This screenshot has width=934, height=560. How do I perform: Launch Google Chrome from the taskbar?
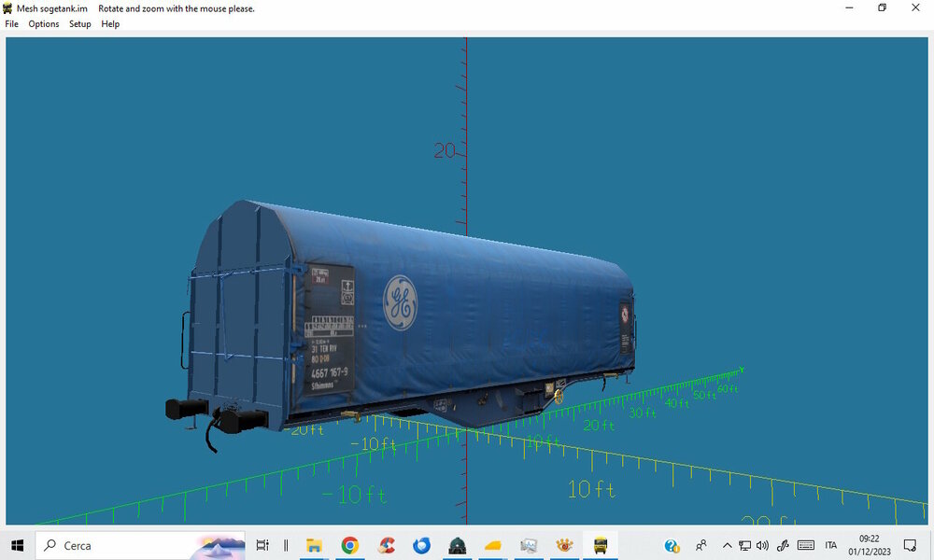(350, 545)
